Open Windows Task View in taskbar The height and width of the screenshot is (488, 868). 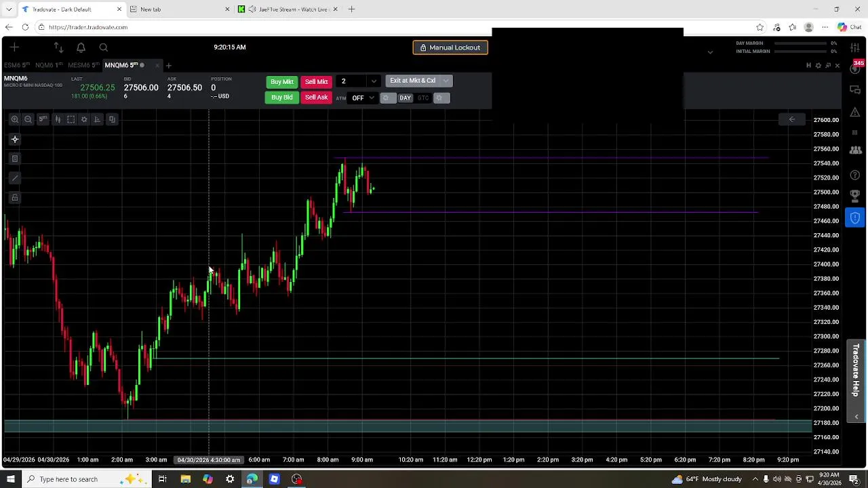pos(163,479)
